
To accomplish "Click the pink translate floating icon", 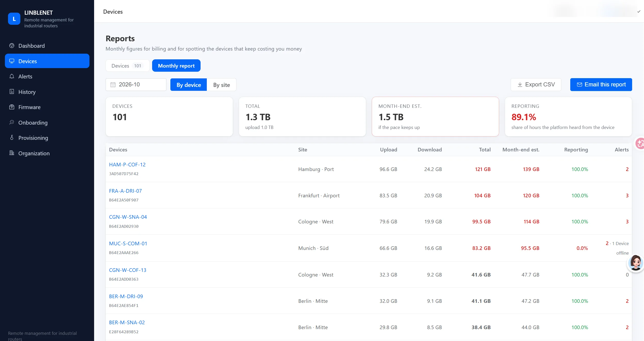I will pos(640,143).
